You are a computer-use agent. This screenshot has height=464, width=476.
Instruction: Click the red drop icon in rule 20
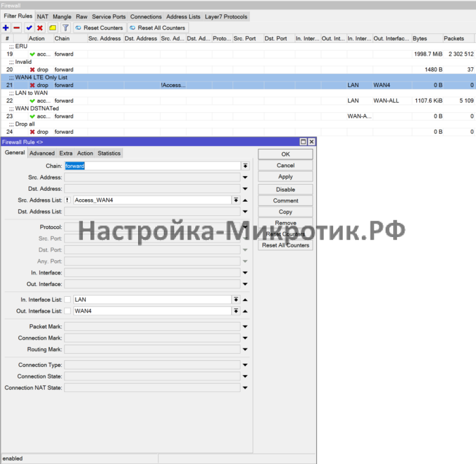pyautogui.click(x=32, y=70)
